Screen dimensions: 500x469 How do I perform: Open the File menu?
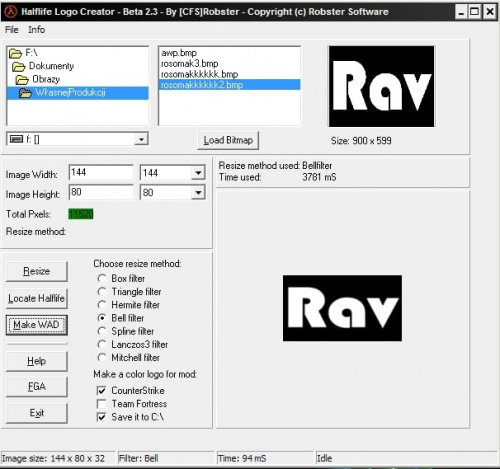pos(12,30)
